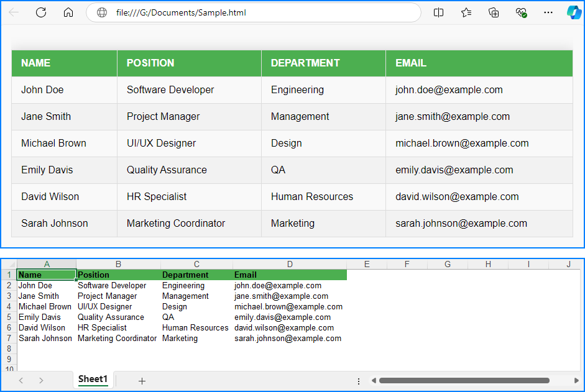Add a new worksheet with the plus button
Screen dimensions: 585x392
[x=142, y=380]
